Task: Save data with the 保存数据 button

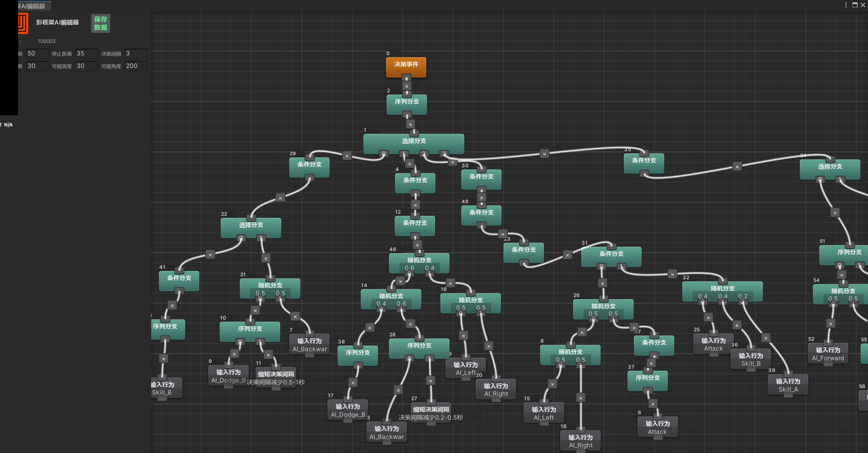Action: click(100, 23)
